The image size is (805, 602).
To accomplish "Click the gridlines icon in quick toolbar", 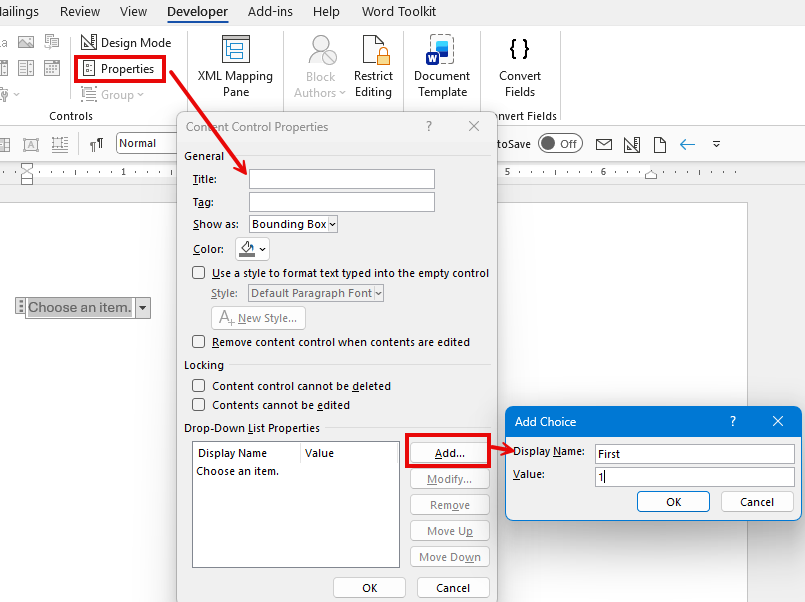I will coord(60,144).
